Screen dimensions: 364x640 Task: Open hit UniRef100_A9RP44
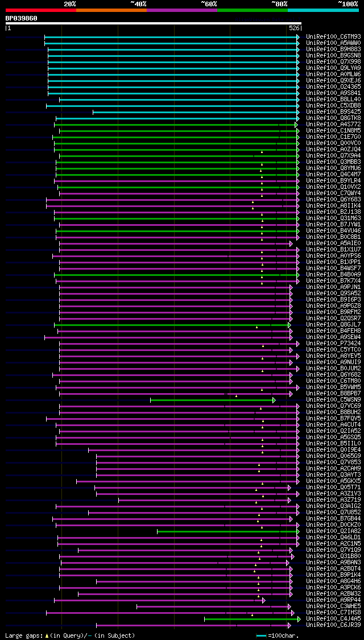333,600
